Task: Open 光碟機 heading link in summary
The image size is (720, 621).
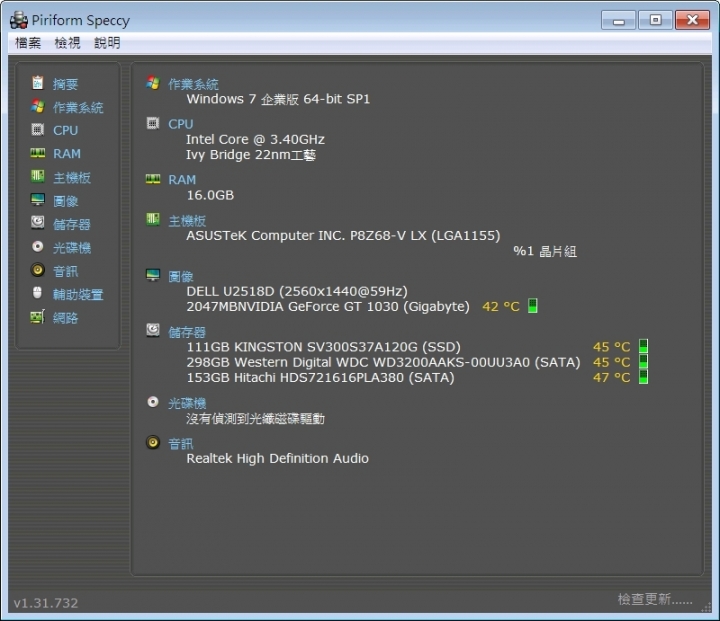Action: [x=187, y=403]
